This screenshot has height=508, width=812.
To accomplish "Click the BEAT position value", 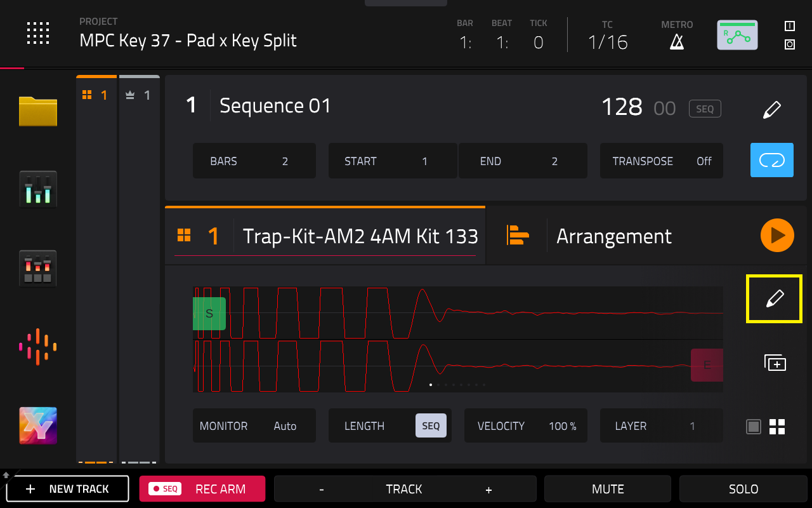I will pyautogui.click(x=501, y=43).
